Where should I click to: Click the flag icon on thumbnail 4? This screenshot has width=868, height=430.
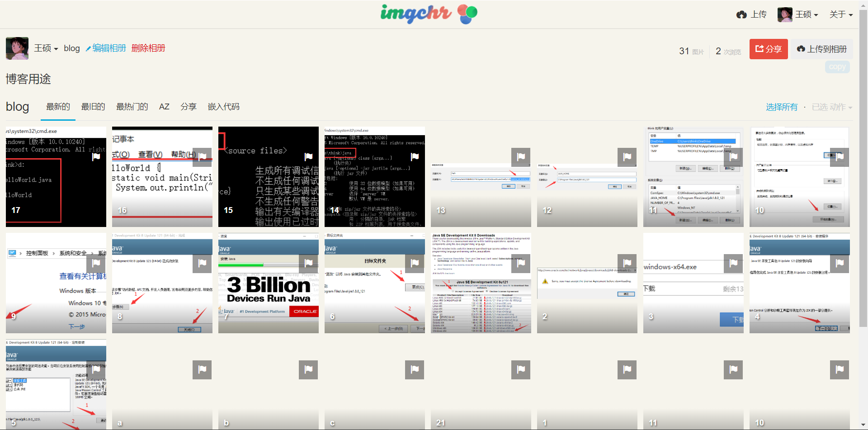(x=840, y=263)
